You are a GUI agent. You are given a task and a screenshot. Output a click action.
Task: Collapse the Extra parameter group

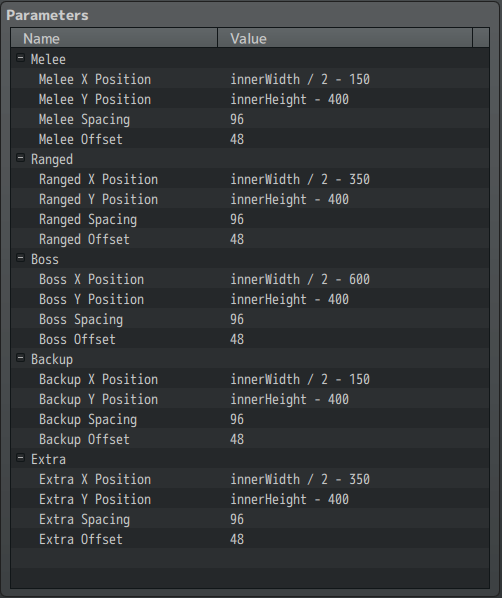[x=21, y=458]
